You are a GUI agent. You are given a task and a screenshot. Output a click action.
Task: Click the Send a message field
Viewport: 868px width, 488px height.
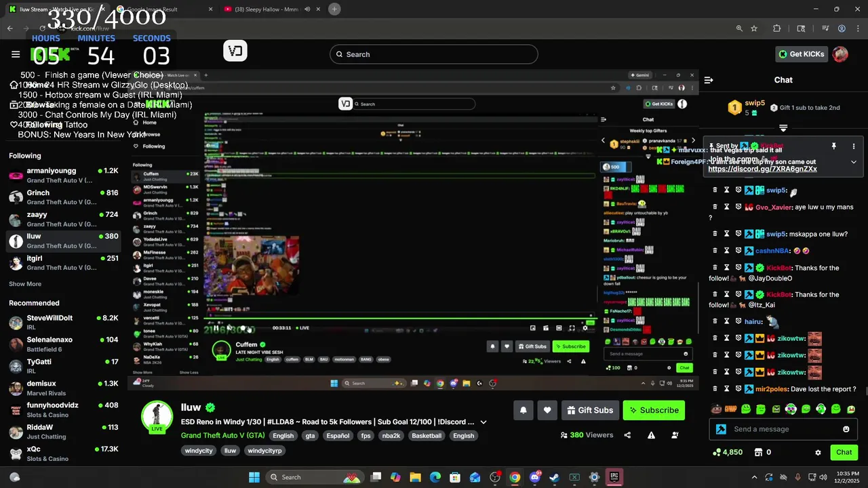(x=785, y=429)
